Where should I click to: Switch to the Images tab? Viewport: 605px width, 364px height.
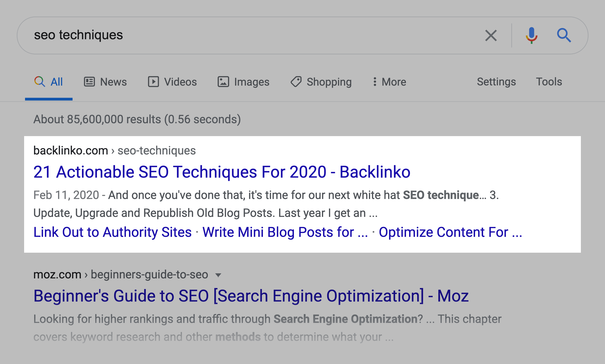(240, 82)
